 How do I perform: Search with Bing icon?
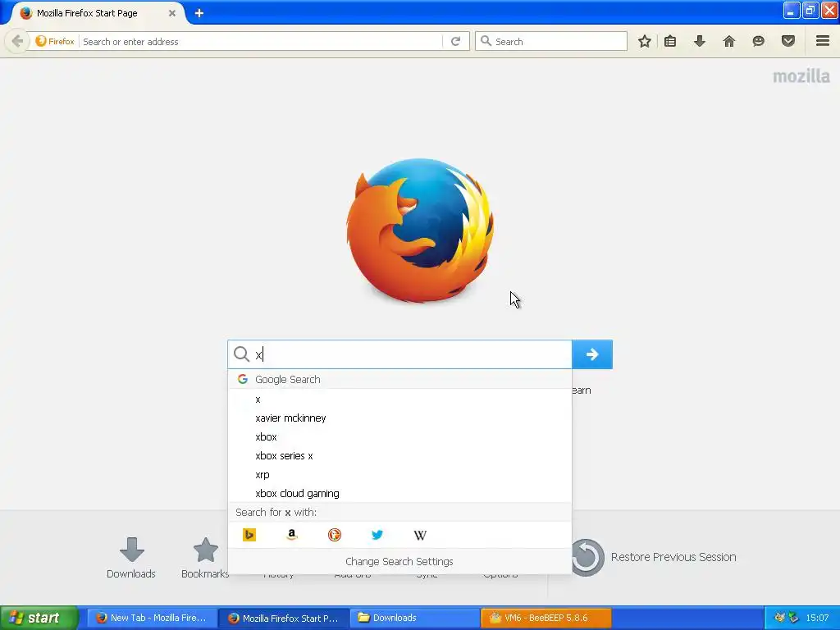pos(249,535)
